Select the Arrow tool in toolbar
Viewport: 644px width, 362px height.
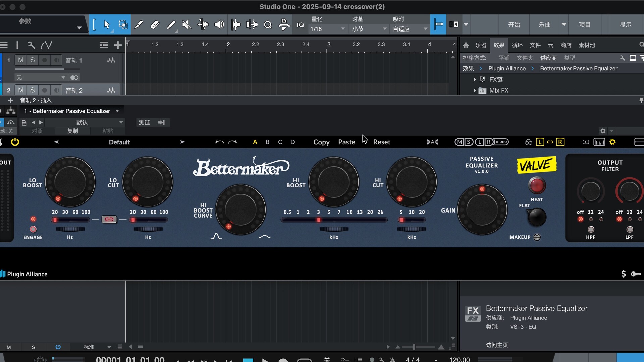(x=107, y=24)
